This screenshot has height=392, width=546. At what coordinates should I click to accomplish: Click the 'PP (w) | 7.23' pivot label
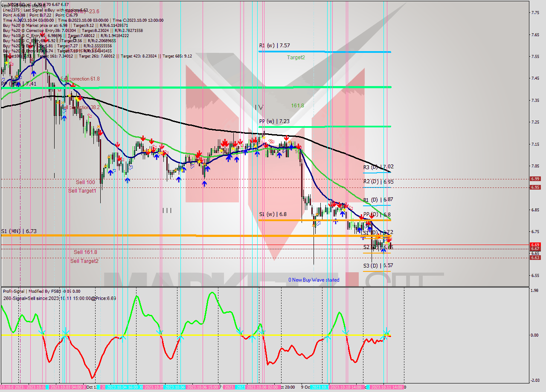[274, 121]
